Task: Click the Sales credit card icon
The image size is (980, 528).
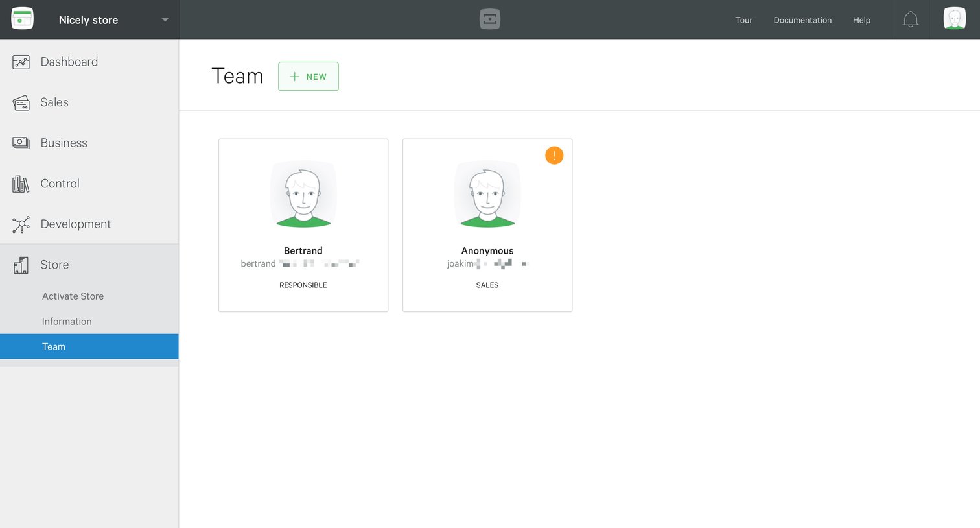Action: pos(21,102)
